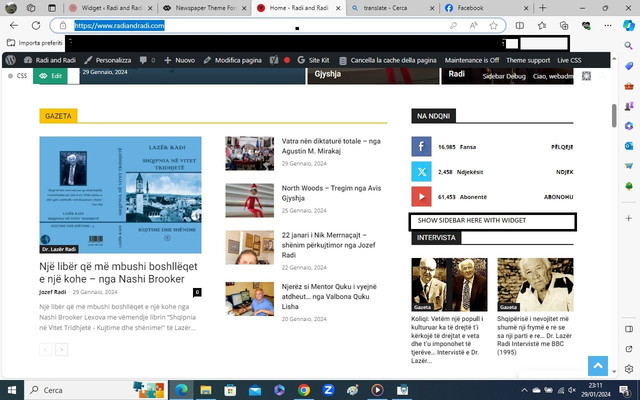Open the Sidebar Debug admin item
This screenshot has height=400, width=640.
tap(504, 76)
